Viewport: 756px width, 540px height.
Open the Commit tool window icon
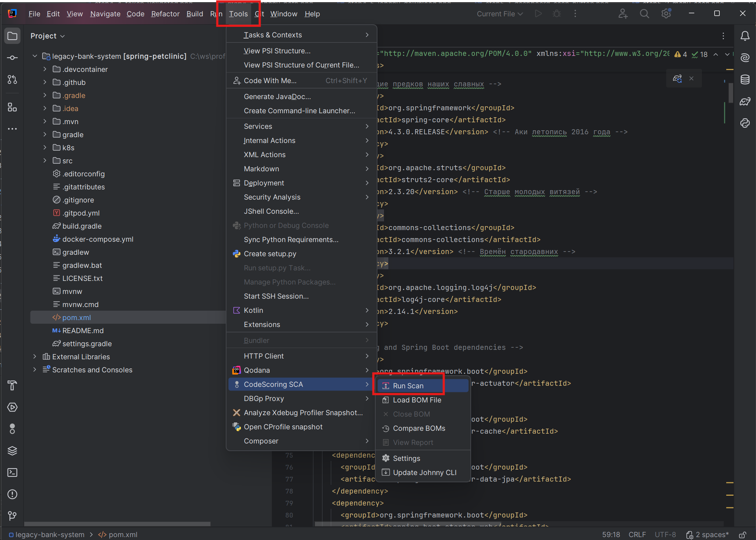coord(12,58)
